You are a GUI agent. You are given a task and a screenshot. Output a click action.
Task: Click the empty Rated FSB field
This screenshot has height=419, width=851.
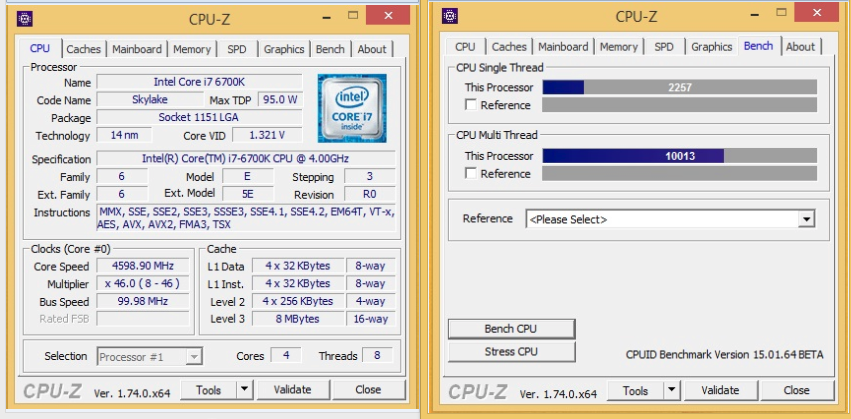[x=143, y=319]
